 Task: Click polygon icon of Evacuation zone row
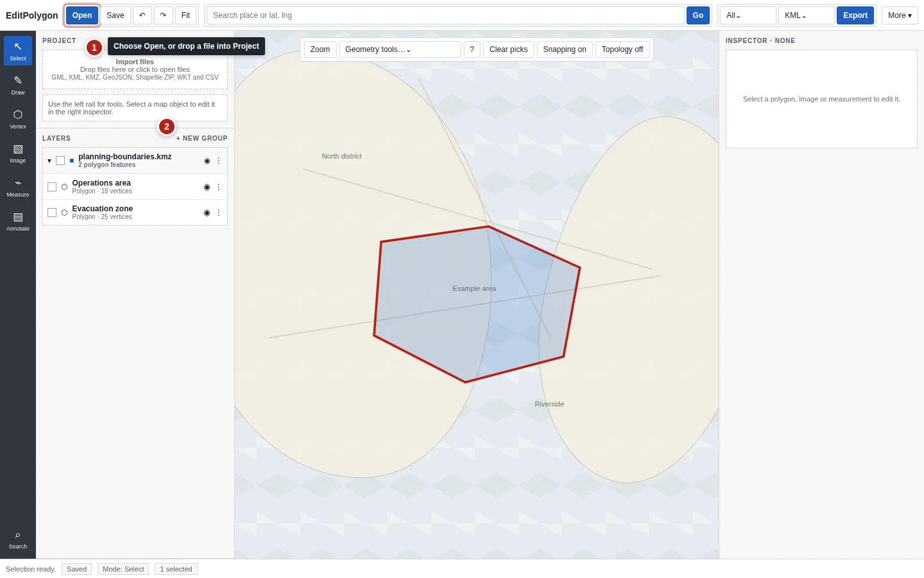pyautogui.click(x=64, y=213)
